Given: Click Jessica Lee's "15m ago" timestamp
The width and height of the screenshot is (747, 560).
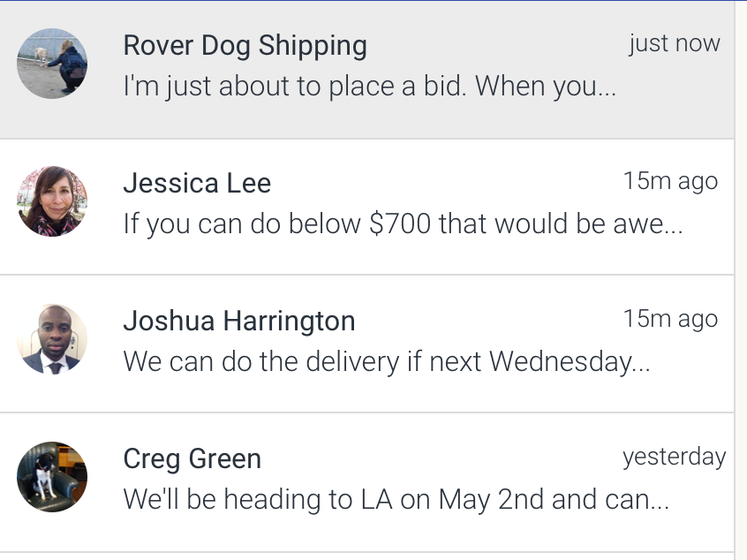Looking at the screenshot, I should pos(670,181).
